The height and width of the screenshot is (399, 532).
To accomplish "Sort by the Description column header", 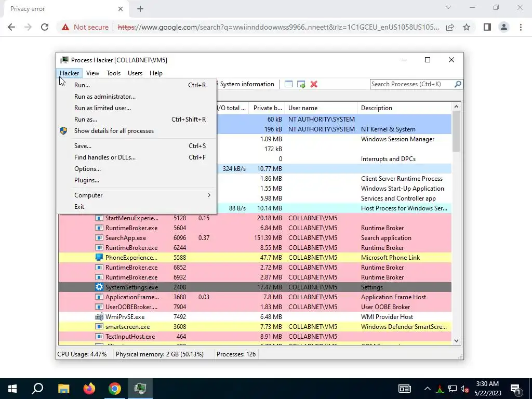I will click(x=404, y=108).
